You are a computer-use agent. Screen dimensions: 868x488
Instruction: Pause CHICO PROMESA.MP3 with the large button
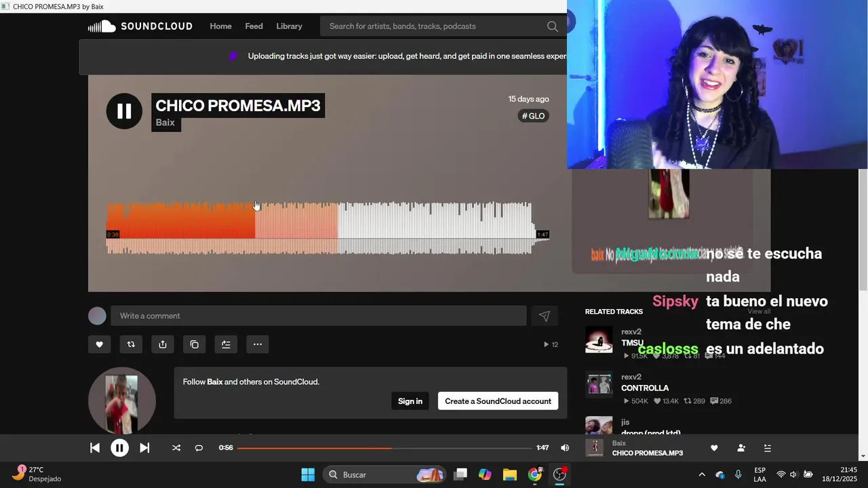(x=124, y=111)
